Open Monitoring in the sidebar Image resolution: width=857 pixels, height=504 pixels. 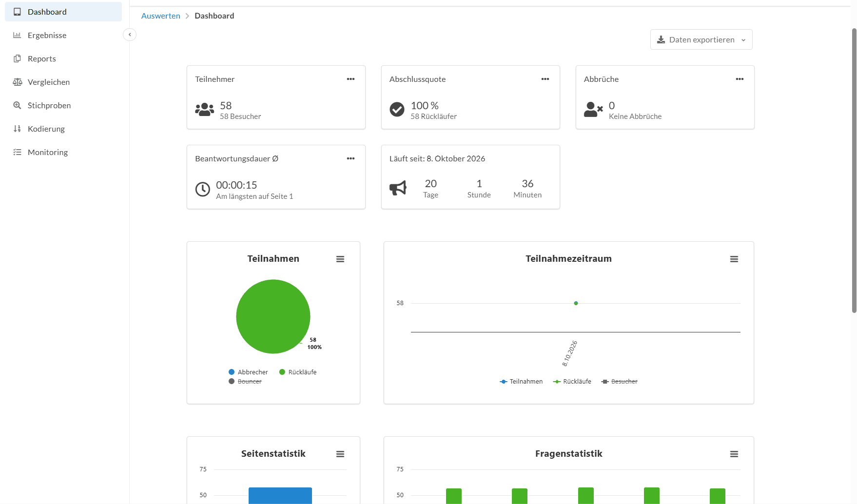(x=63, y=152)
